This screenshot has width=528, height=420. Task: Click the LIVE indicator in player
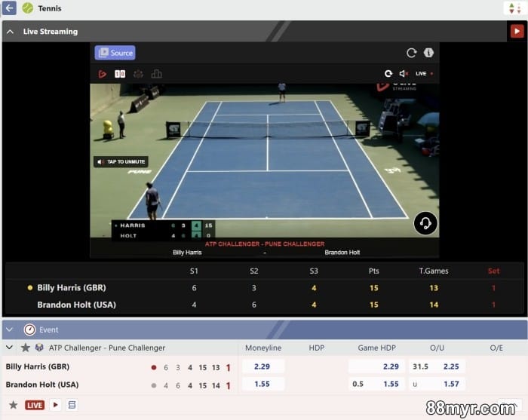424,74
